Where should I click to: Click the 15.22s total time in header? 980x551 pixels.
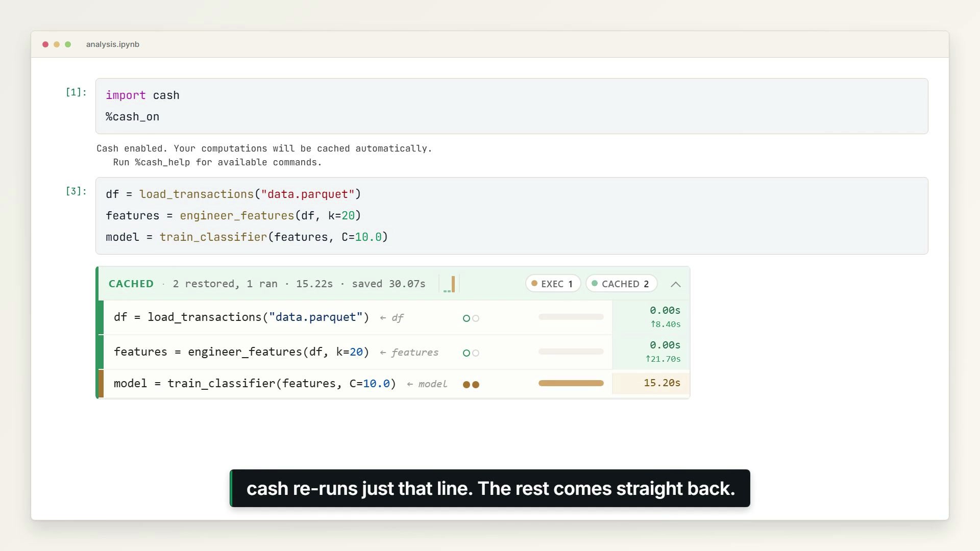click(x=314, y=284)
